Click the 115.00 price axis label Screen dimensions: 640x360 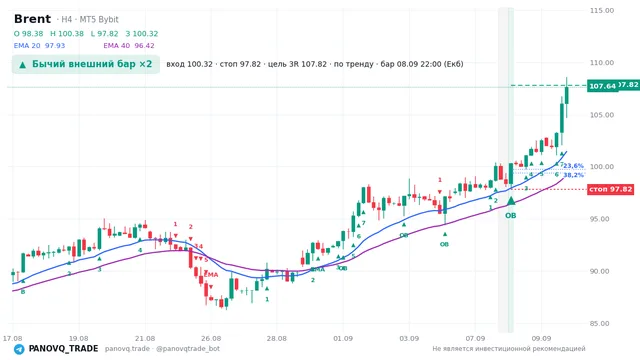click(602, 10)
